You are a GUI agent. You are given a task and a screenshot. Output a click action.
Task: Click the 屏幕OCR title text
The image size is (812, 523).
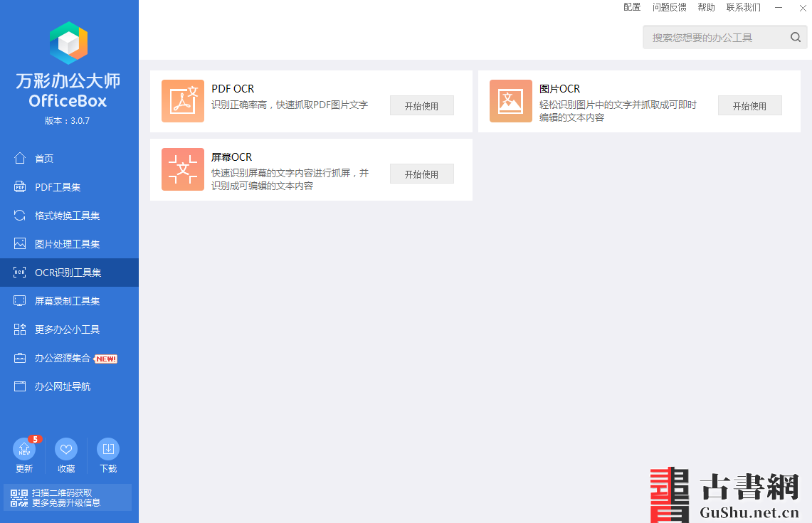point(231,157)
